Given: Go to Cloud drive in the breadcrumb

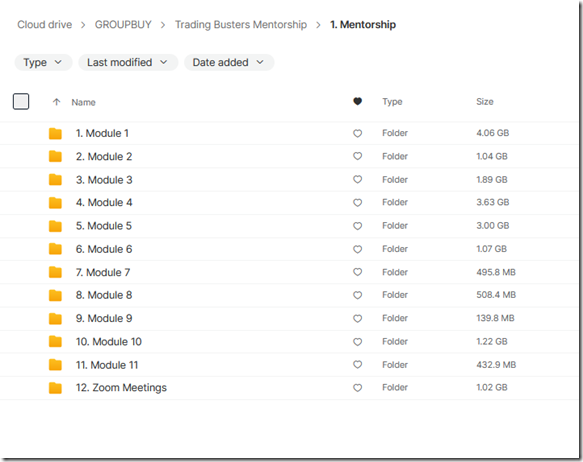Looking at the screenshot, I should 45,25.
